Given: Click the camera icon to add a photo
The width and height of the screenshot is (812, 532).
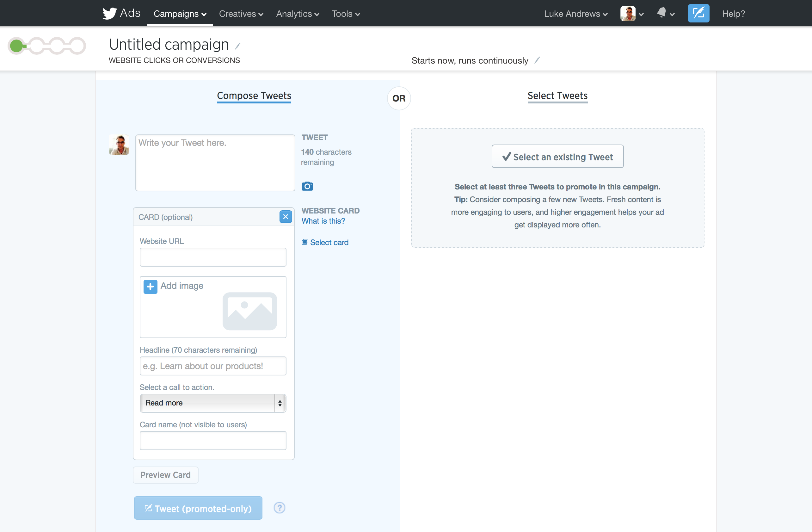Looking at the screenshot, I should click(307, 186).
